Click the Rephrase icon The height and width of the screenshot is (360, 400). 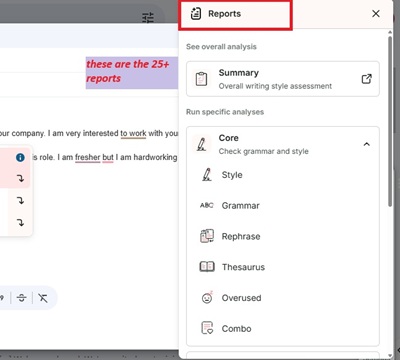coord(207,236)
